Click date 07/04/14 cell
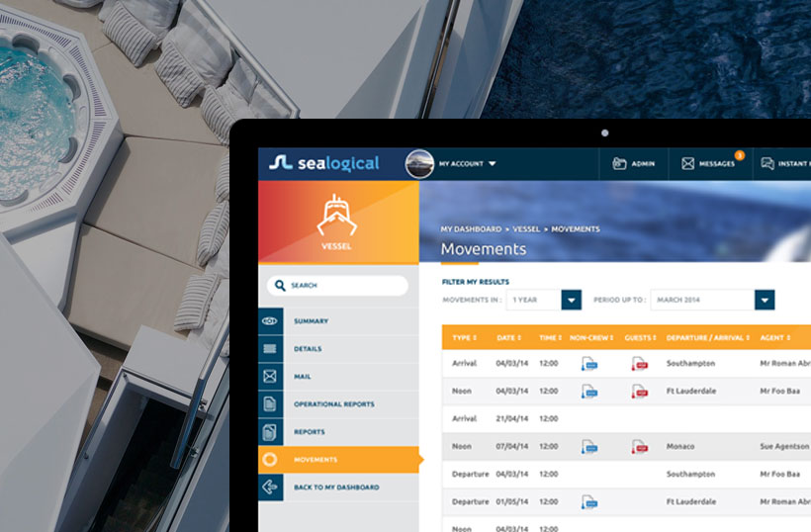Image resolution: width=811 pixels, height=532 pixels. [x=512, y=446]
